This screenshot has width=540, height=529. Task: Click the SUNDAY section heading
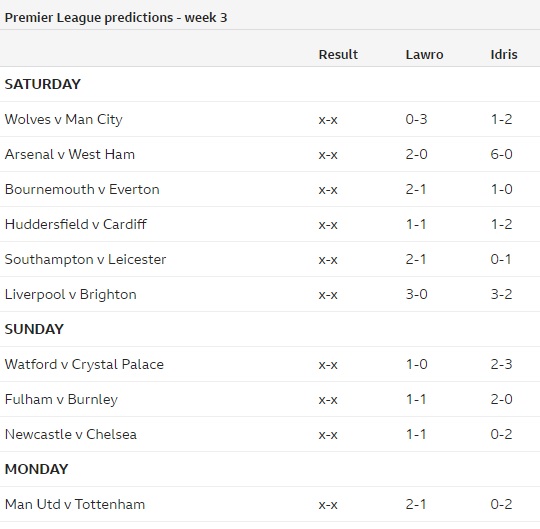(x=34, y=329)
